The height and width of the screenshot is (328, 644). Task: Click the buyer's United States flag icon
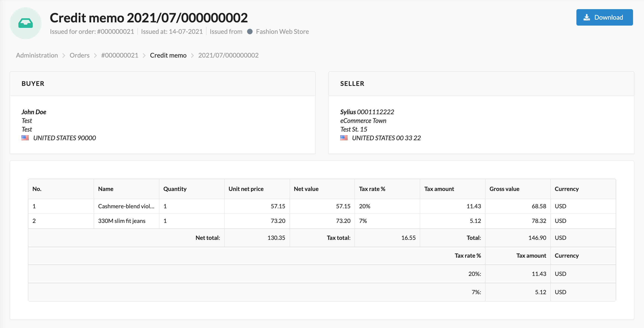coord(25,138)
